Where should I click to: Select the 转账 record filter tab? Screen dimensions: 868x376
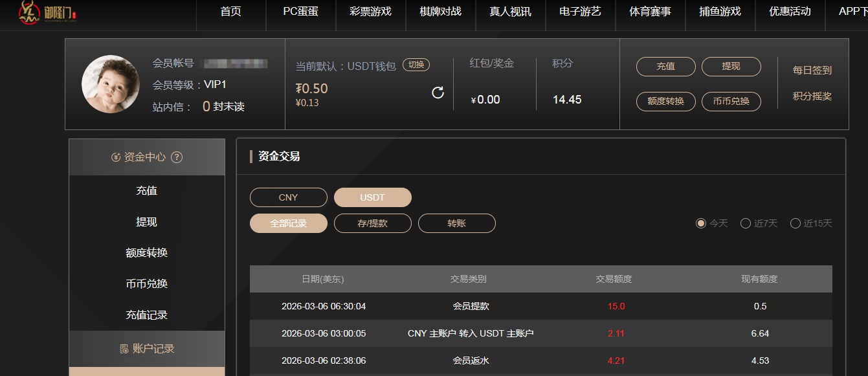coord(457,223)
